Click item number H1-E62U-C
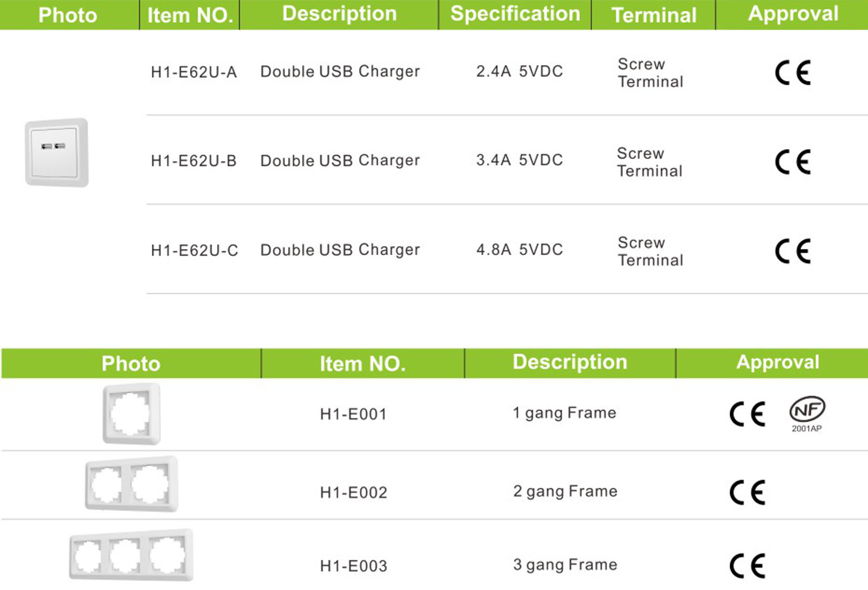Viewport: 868px width, 590px height. 194,250
